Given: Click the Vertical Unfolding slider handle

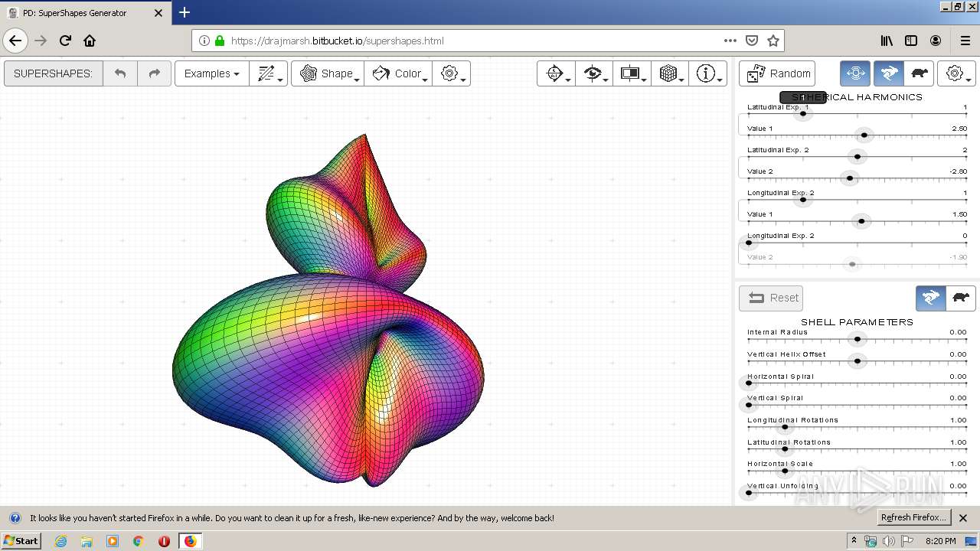Looking at the screenshot, I should click(x=749, y=493).
